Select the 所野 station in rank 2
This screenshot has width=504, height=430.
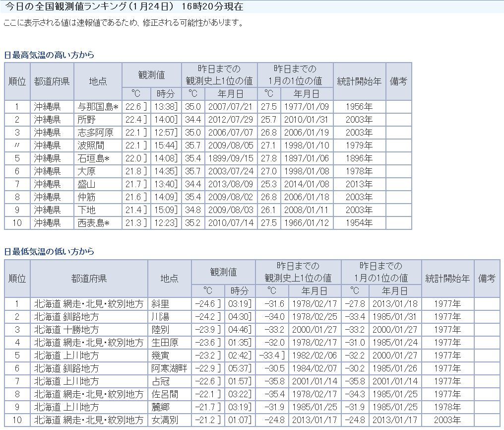[86, 120]
